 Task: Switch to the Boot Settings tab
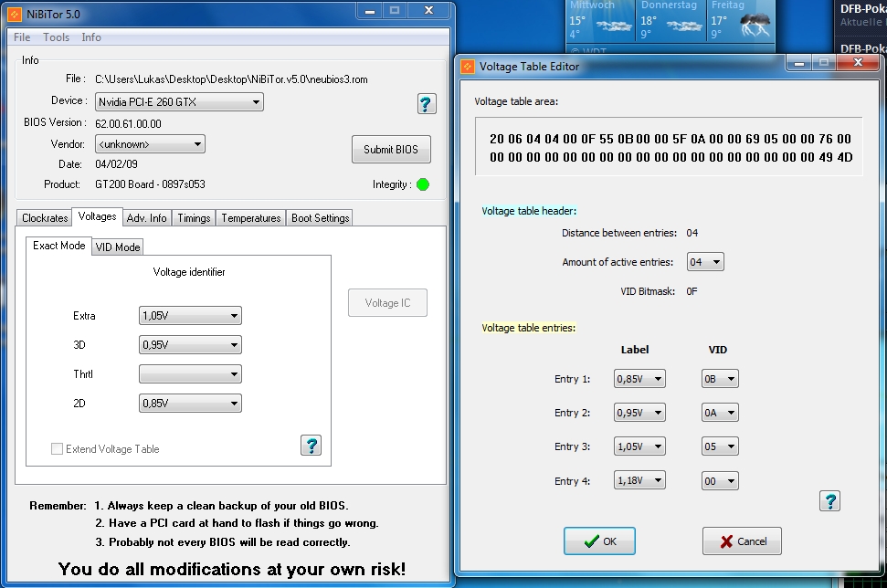point(321,217)
